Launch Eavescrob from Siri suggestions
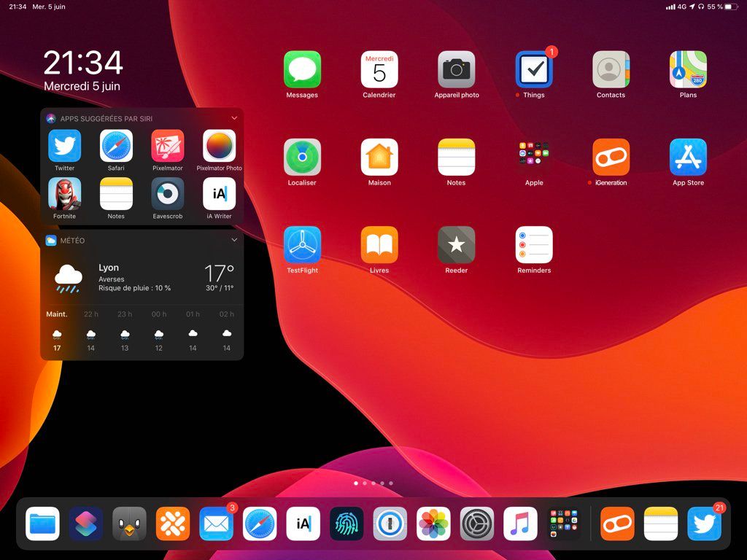747x560 pixels. coord(168,194)
